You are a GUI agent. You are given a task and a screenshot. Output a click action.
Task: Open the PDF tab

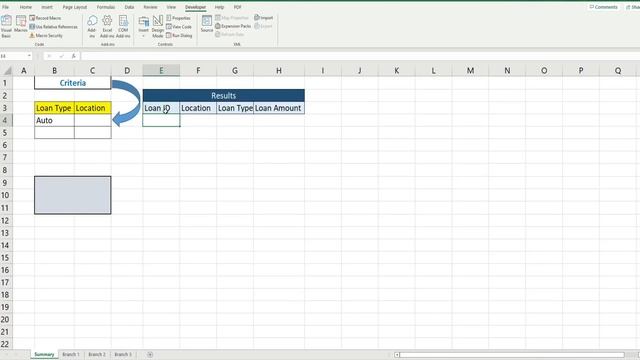coord(238,7)
